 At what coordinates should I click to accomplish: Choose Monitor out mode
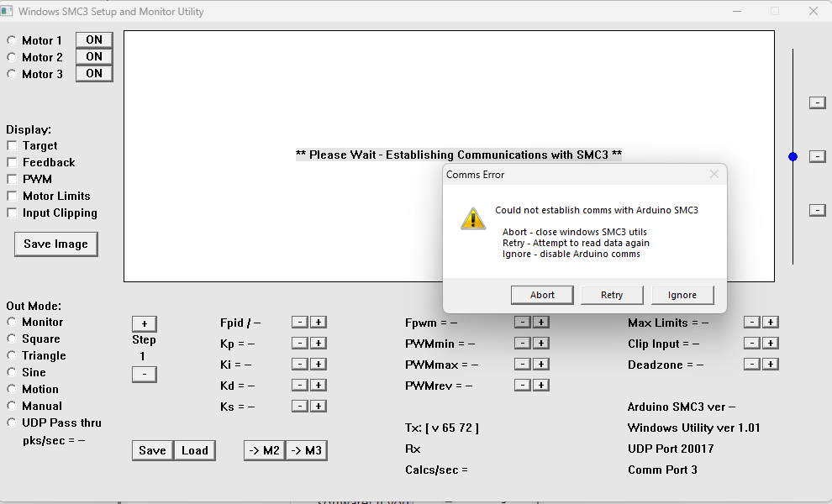click(x=12, y=322)
